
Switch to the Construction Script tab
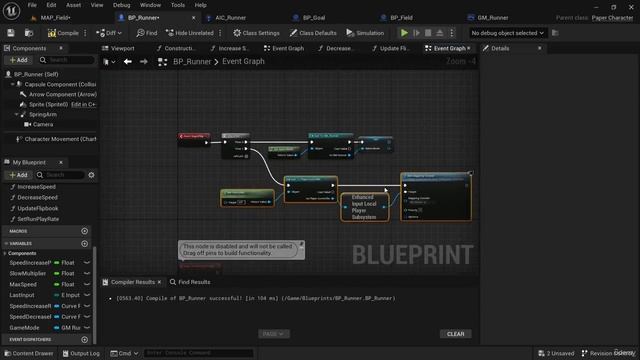coord(176,48)
